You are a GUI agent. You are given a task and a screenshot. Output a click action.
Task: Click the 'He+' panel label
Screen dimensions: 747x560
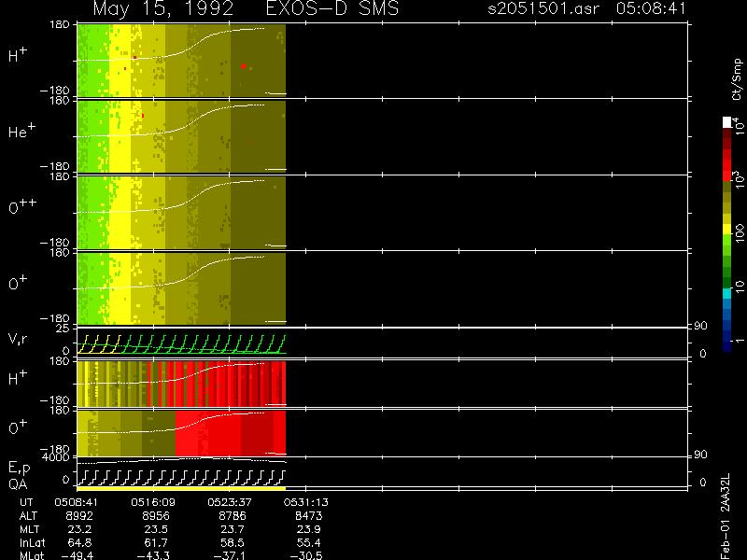pos(21,131)
